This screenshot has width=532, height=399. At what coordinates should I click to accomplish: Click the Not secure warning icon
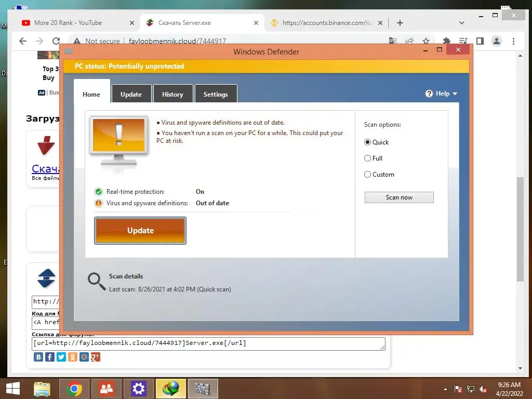coord(77,41)
